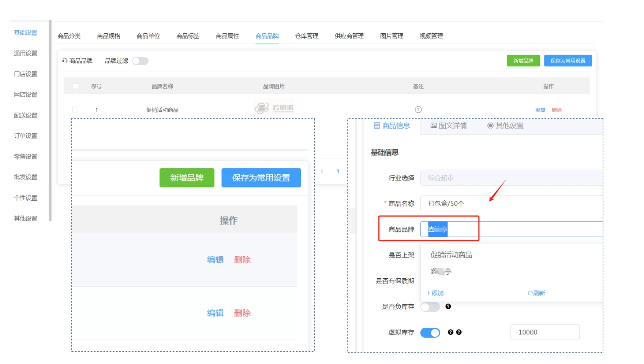Open the 行业选择 dropdown
Image resolution: width=644 pixels, height=364 pixels.
511,178
